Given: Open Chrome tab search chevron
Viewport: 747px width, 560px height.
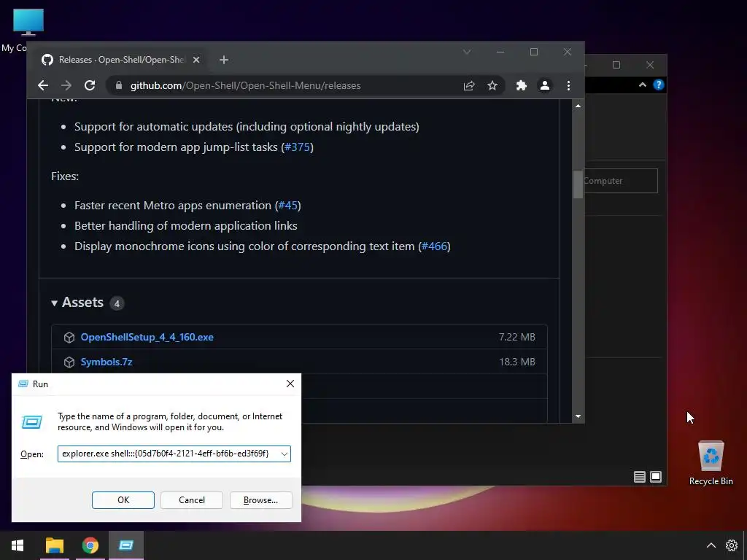Looking at the screenshot, I should 467,52.
